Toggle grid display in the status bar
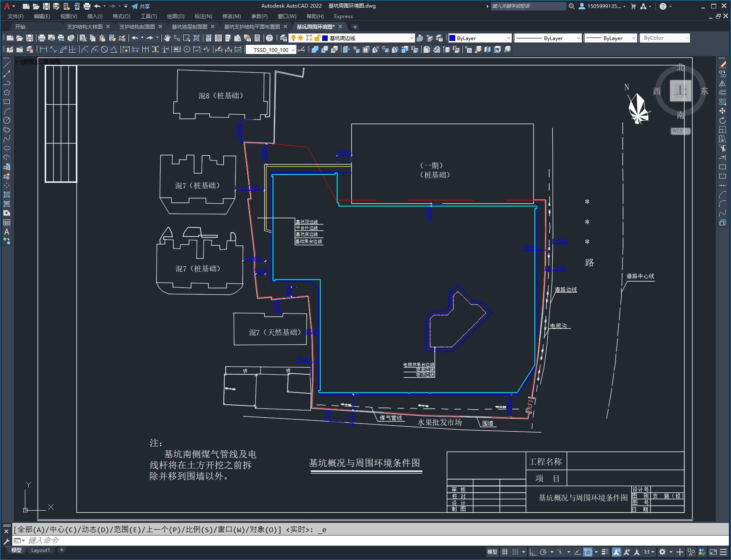 505,552
